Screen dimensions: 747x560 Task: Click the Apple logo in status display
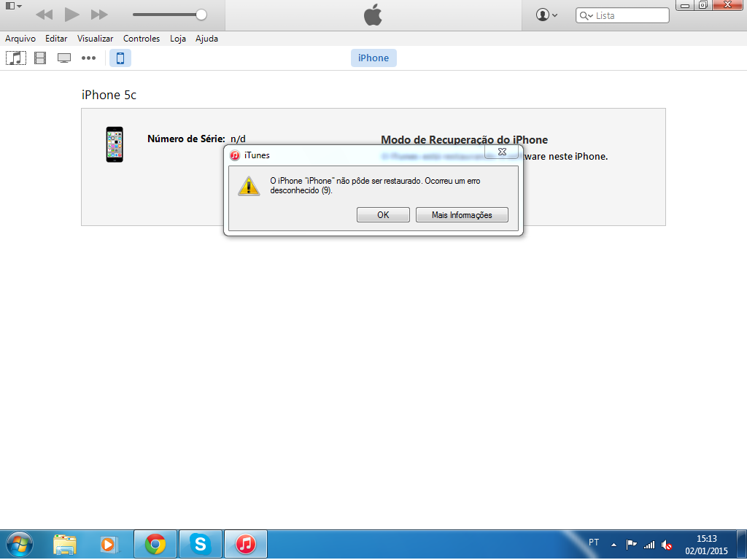point(373,15)
